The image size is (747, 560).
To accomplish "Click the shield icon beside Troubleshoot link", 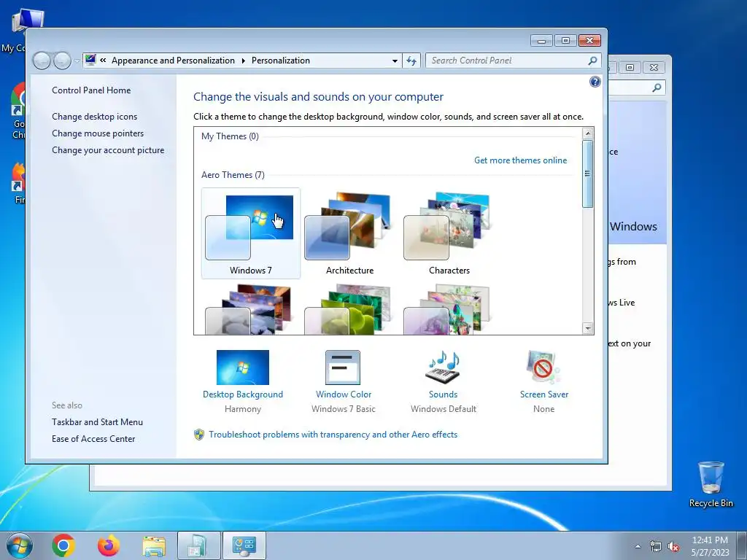I will point(199,435).
